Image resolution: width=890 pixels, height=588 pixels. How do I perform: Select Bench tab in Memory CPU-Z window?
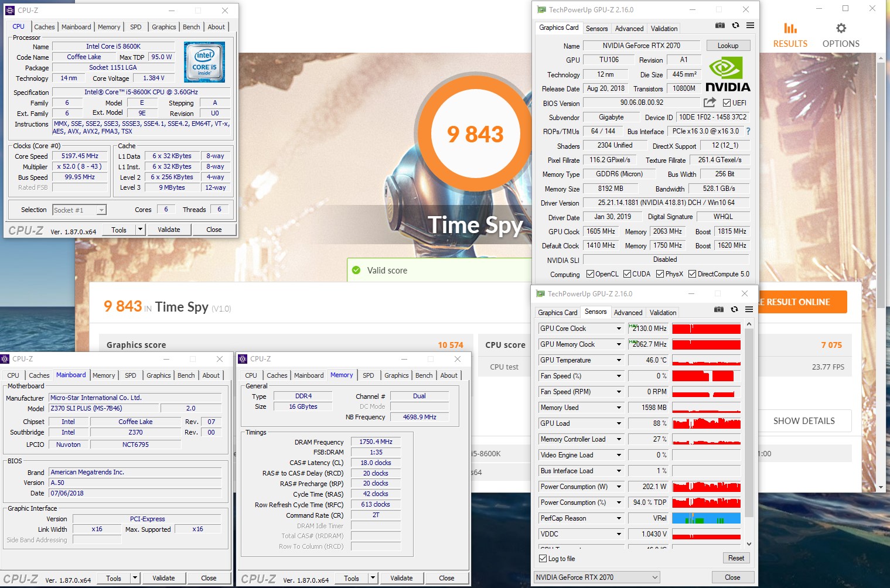point(424,375)
